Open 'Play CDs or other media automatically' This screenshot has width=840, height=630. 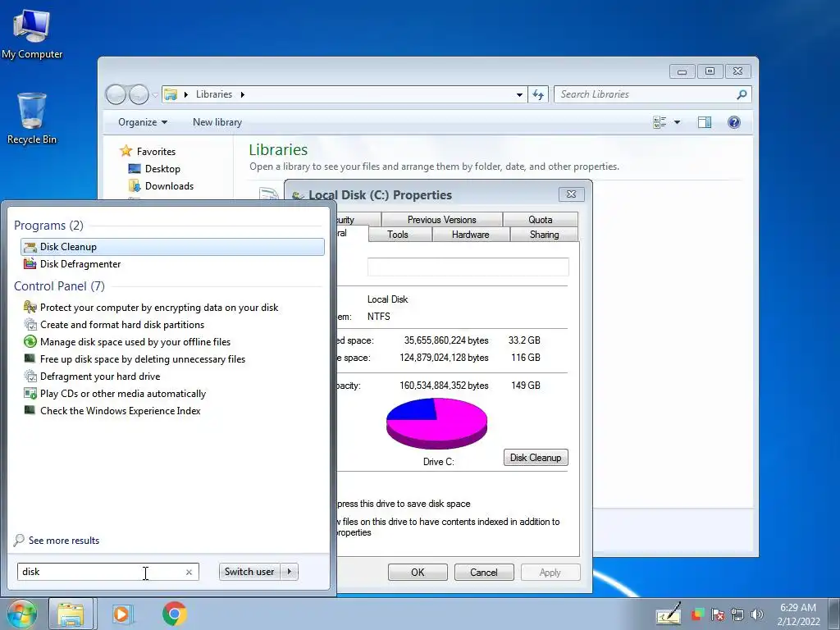[x=123, y=394]
